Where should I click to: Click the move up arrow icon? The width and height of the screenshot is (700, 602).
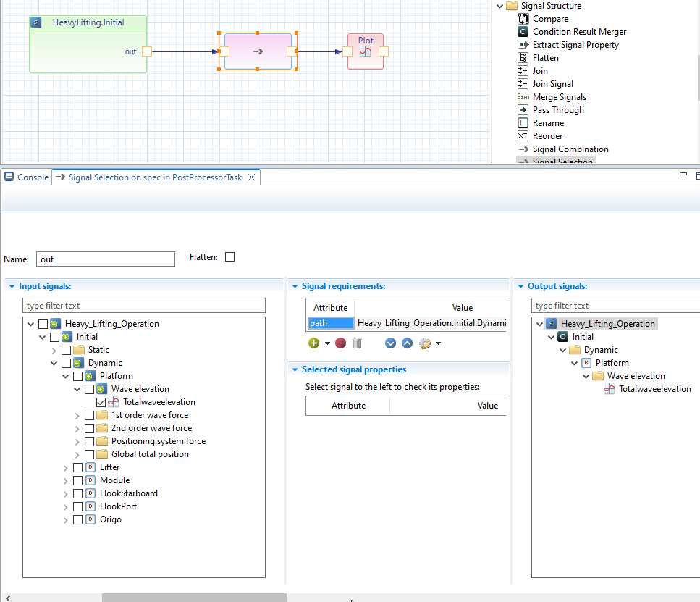coord(407,343)
